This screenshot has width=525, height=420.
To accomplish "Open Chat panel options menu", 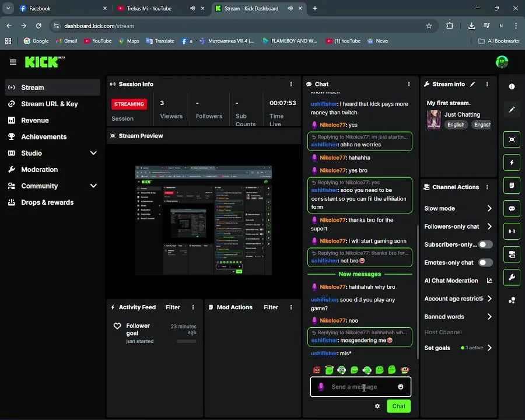I will pyautogui.click(x=409, y=84).
